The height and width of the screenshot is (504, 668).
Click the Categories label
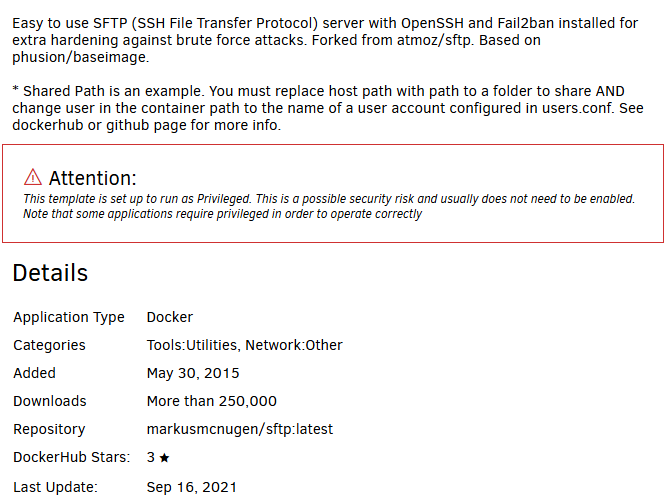[49, 345]
